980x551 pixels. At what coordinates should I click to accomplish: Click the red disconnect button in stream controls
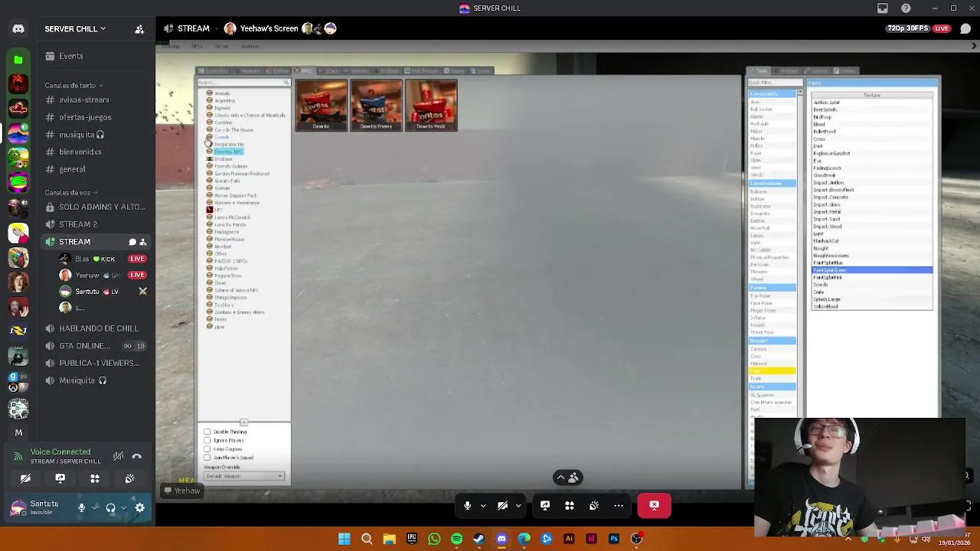point(655,506)
